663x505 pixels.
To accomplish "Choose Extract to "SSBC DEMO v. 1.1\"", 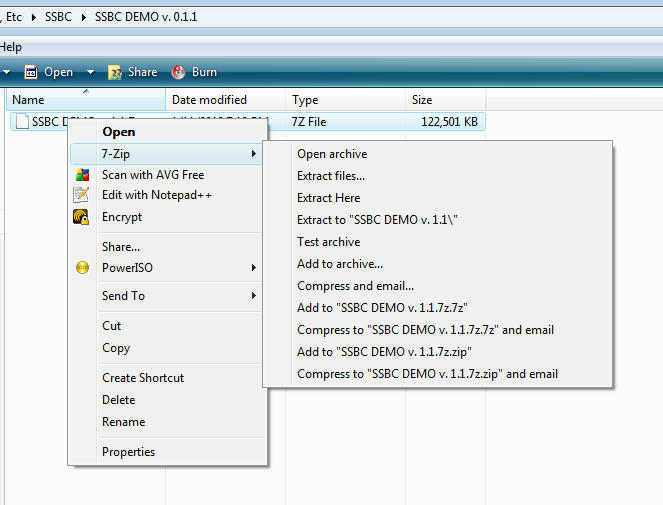I will [x=377, y=220].
